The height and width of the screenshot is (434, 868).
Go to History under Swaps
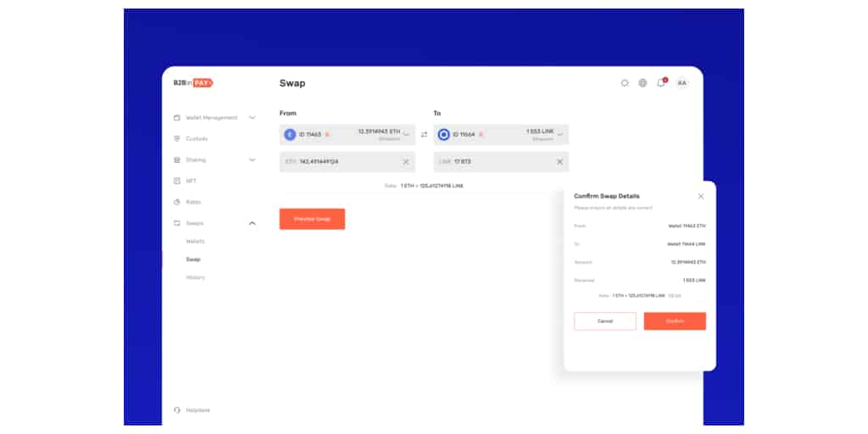[x=195, y=278]
